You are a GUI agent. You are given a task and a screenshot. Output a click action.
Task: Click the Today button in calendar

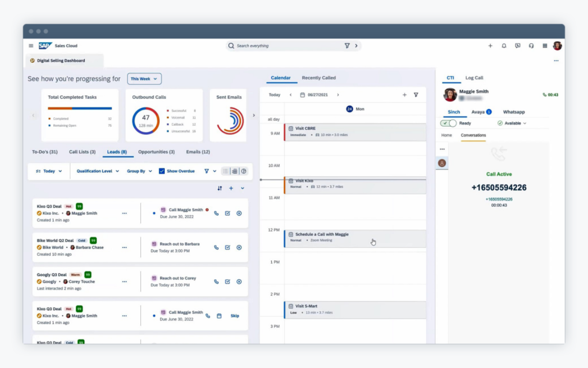click(x=274, y=95)
